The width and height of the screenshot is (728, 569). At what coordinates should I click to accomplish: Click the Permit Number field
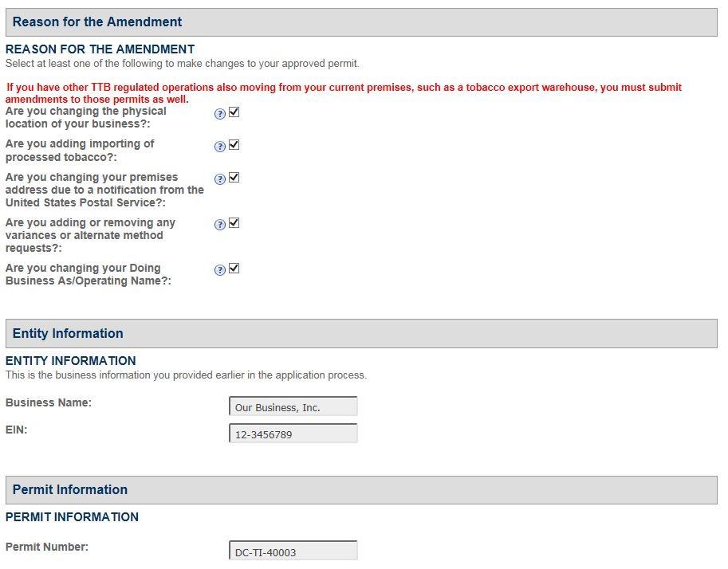tap(293, 551)
